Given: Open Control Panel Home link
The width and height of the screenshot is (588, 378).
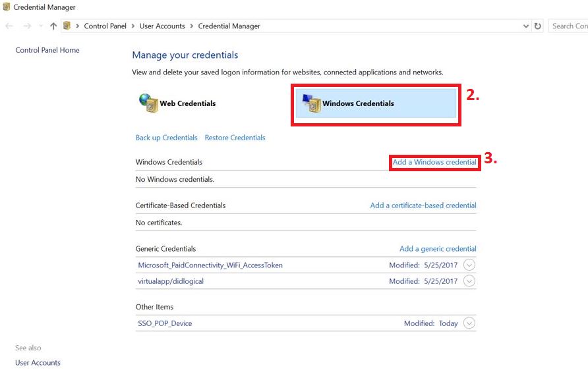Looking at the screenshot, I should [x=47, y=50].
